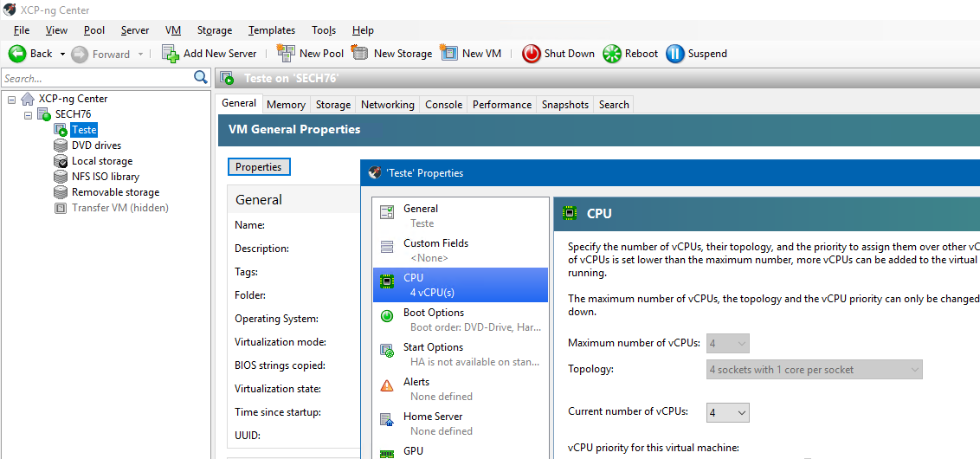Open the Templates menu

point(272,30)
